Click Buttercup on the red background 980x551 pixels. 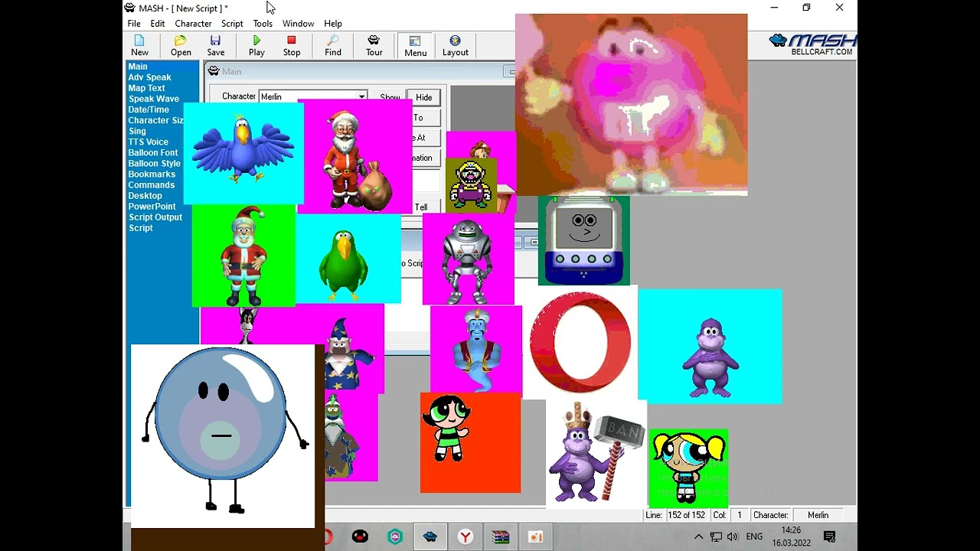(470, 442)
